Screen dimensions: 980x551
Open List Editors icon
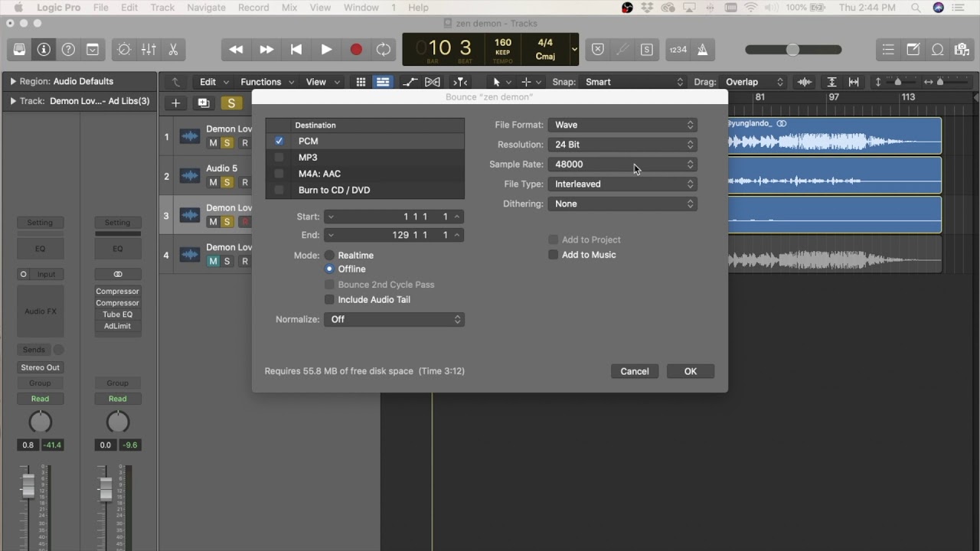click(x=888, y=50)
